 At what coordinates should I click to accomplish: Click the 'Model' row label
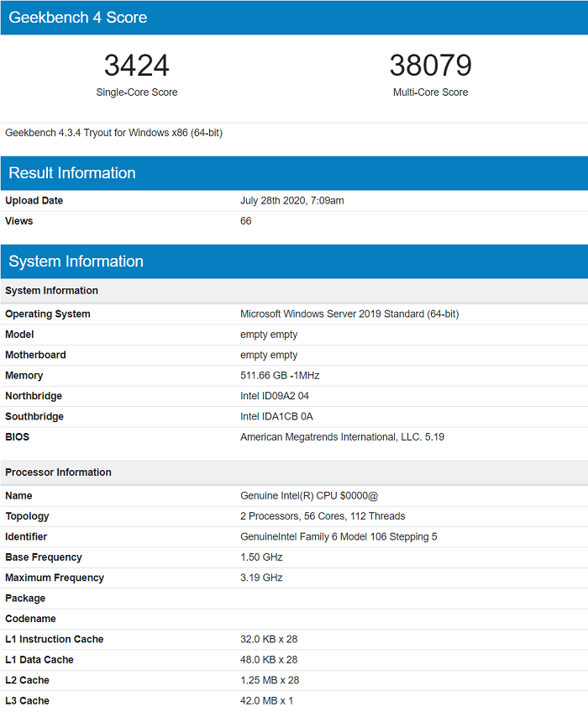(19, 335)
